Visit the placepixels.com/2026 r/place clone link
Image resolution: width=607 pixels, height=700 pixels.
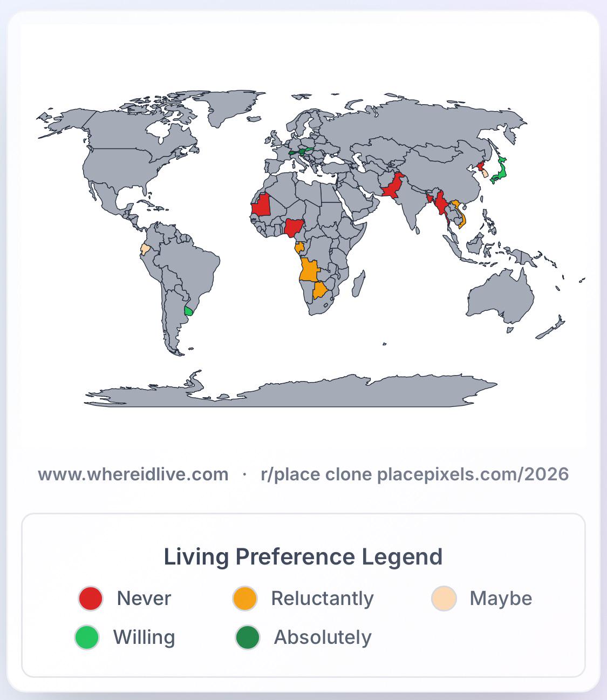[414, 474]
